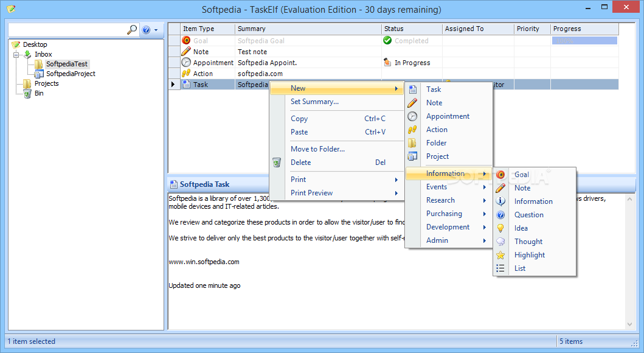Click the Goal target icon in Information submenu
This screenshot has width=644, height=353.
coord(500,175)
